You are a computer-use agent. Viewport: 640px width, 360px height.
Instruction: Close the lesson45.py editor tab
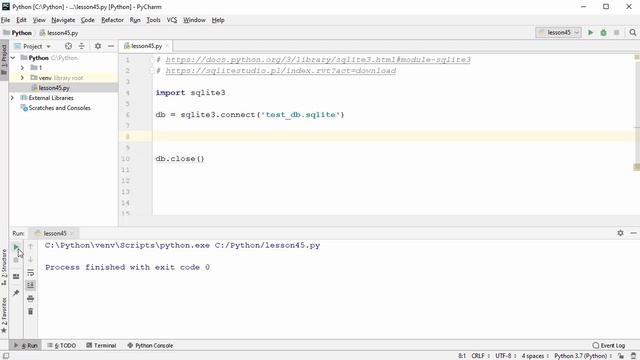pos(167,46)
